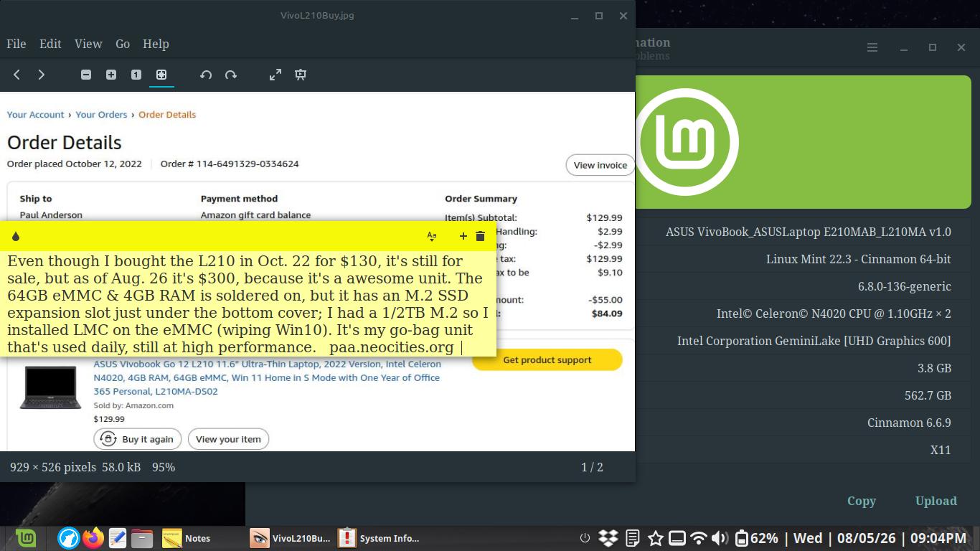Rotate the image clockwise
This screenshot has height=551, width=980.
coord(231,75)
